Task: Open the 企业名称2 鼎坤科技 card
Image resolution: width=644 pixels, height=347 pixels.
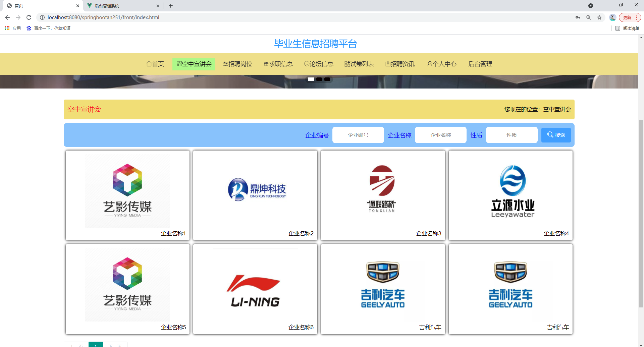Action: click(255, 195)
